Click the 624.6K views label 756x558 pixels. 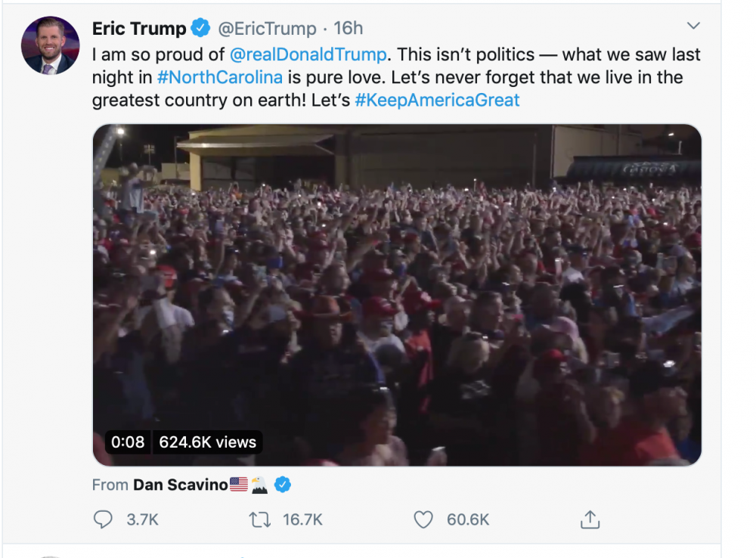click(x=208, y=442)
